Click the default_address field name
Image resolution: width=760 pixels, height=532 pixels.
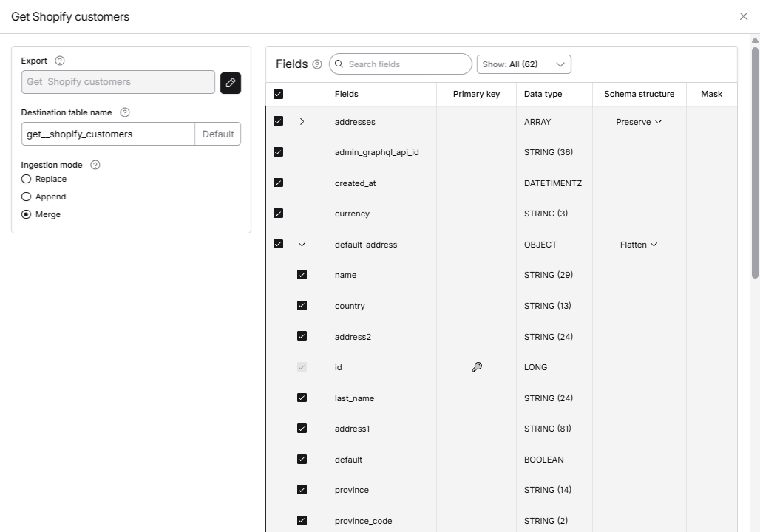tap(366, 245)
